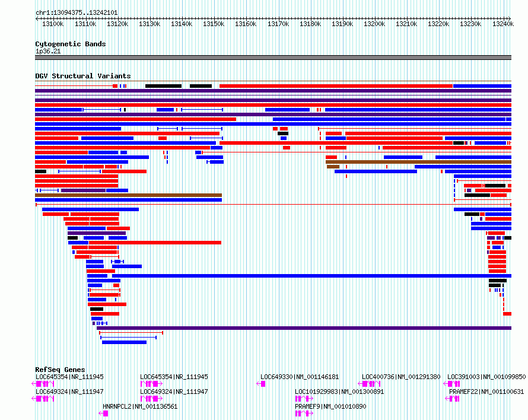This screenshot has width=528, height=420.
Task: Click the RefSeq Genes track title
Action: pos(60,370)
